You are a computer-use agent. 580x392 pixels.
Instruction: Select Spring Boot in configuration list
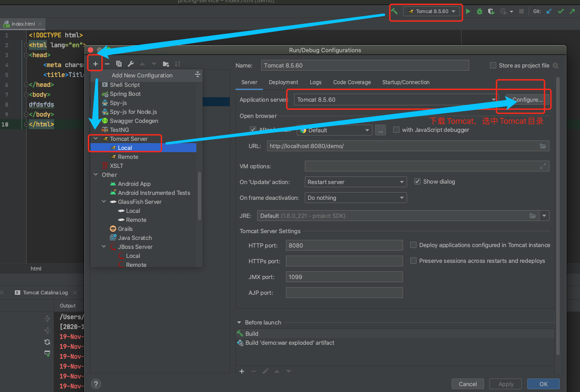[x=143, y=94]
